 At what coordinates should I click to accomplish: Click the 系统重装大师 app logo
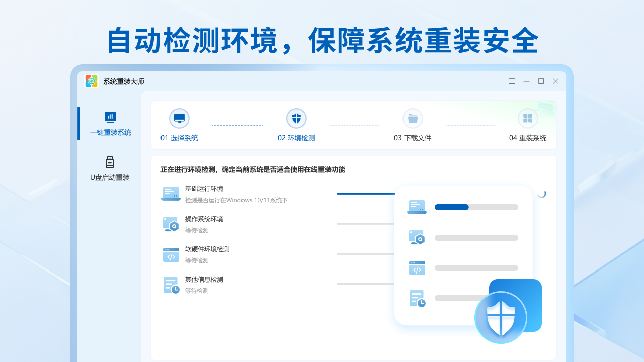(91, 81)
